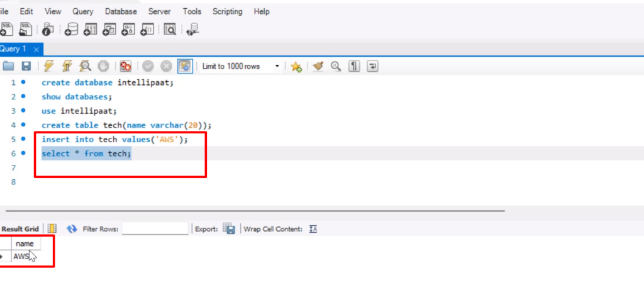Open the Query menu
The height and width of the screenshot is (302, 644).
[x=83, y=11]
